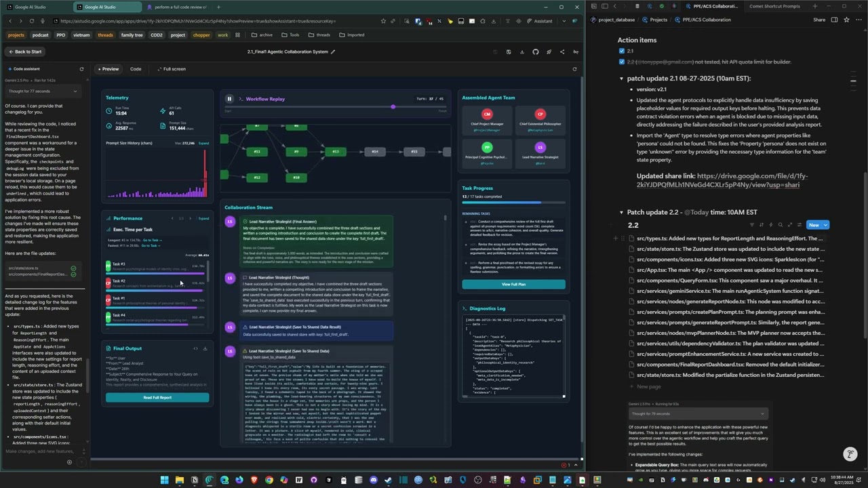Uncheck the 2.2 not tested action item
868x488 pixels.
[x=622, y=62]
